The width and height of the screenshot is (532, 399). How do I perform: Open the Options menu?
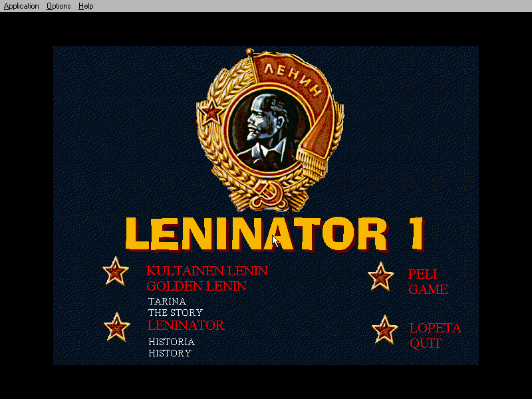[x=59, y=6]
